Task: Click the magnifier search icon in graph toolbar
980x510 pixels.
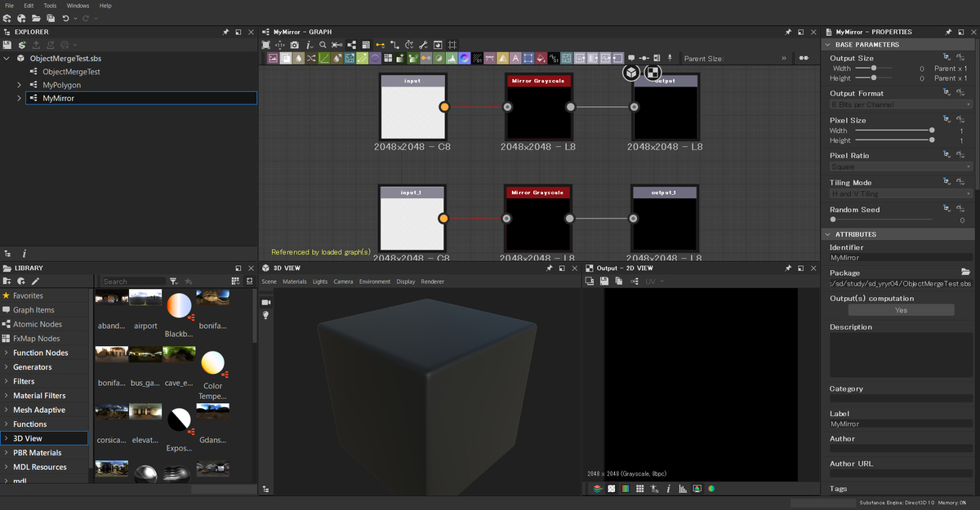Action: pos(322,45)
